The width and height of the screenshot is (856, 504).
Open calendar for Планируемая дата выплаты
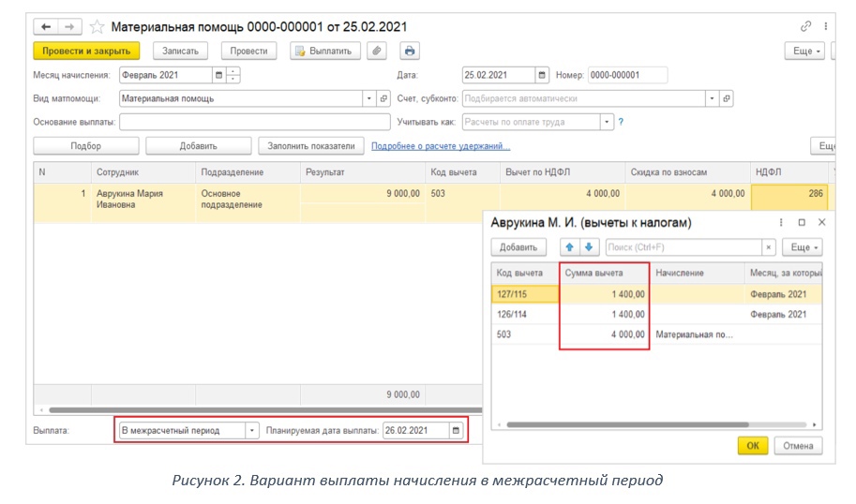pyautogui.click(x=456, y=430)
